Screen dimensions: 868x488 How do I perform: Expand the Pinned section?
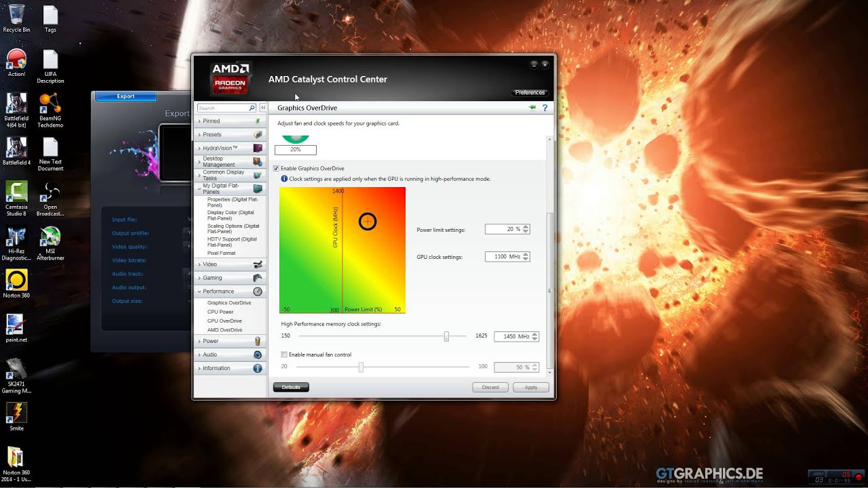point(230,121)
